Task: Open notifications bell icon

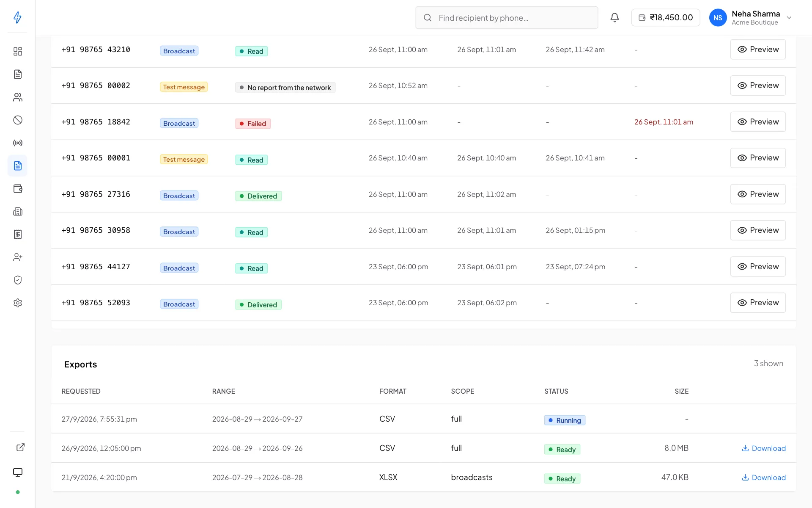Action: click(614, 17)
